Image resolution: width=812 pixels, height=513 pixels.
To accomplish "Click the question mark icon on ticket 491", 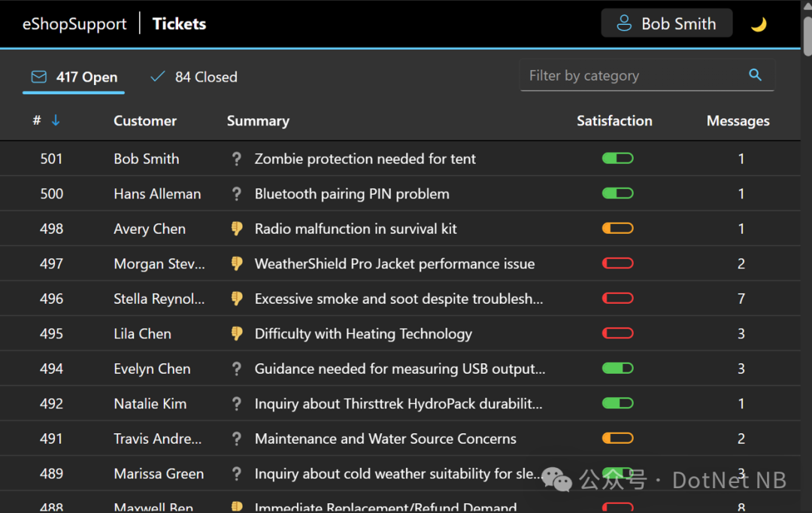I will [237, 439].
